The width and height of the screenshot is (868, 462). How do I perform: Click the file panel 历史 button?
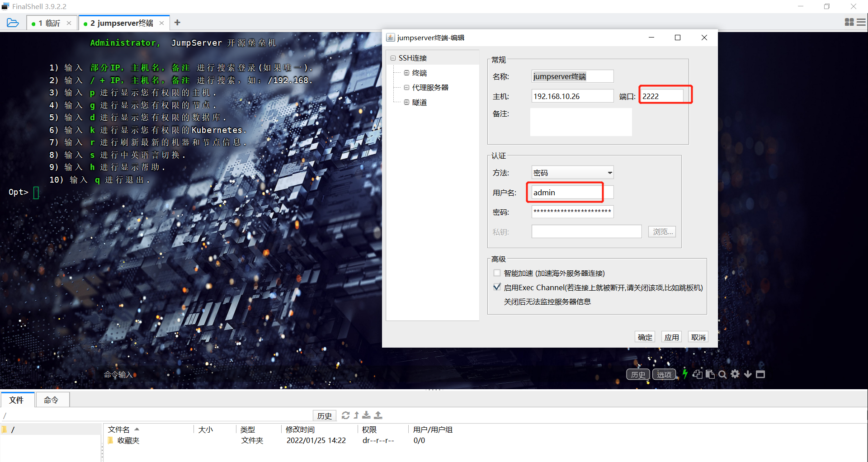click(x=324, y=415)
